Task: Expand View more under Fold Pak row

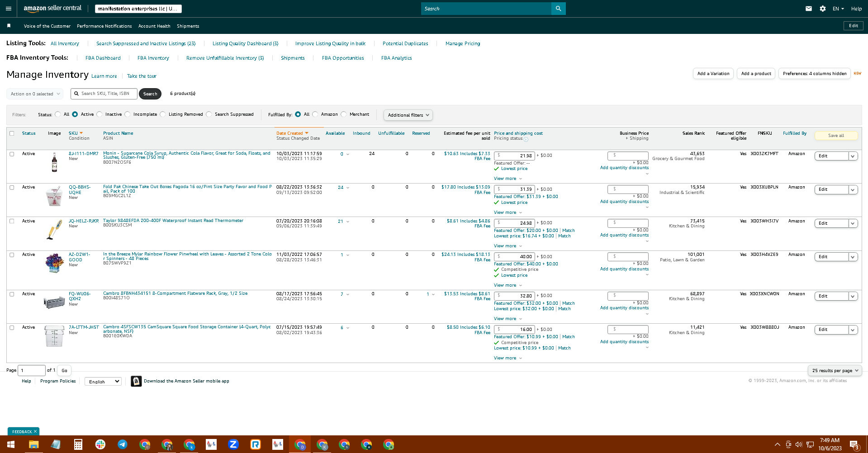Action: coord(508,212)
